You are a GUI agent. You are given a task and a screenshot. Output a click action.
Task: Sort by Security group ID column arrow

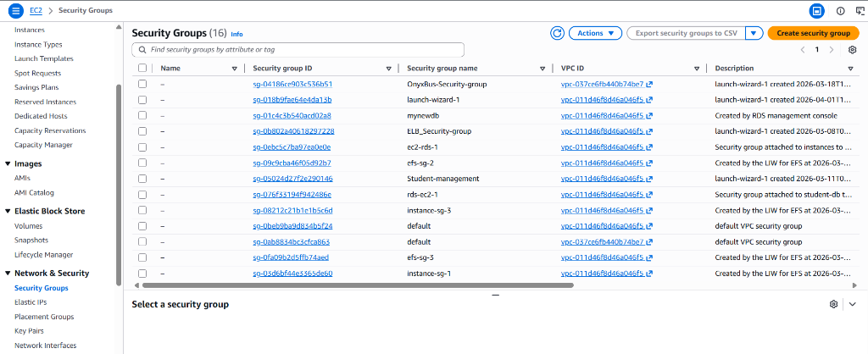[388, 69]
